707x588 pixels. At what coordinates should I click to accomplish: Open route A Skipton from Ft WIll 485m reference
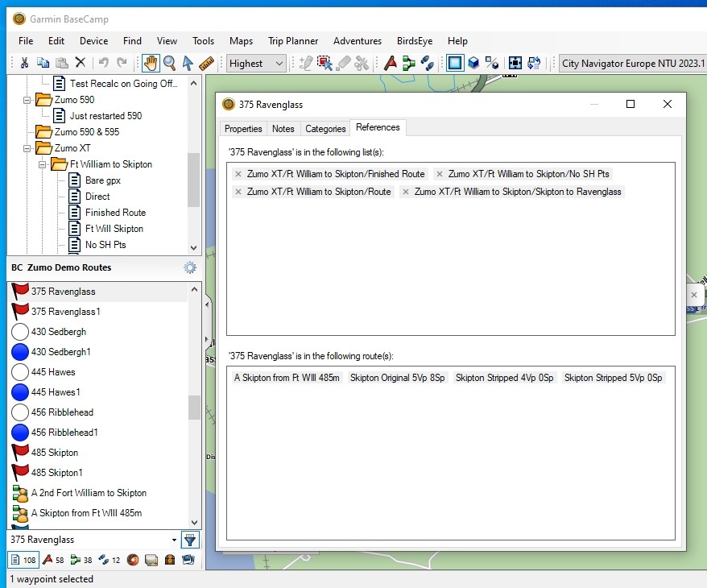tap(287, 378)
